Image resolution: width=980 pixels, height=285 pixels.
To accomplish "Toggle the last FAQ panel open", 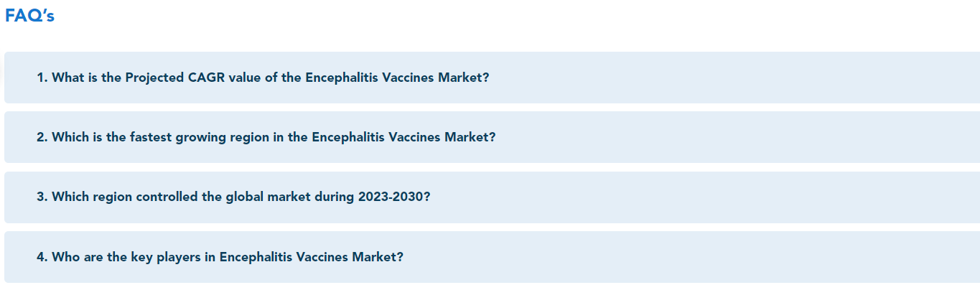I will pos(492,257).
